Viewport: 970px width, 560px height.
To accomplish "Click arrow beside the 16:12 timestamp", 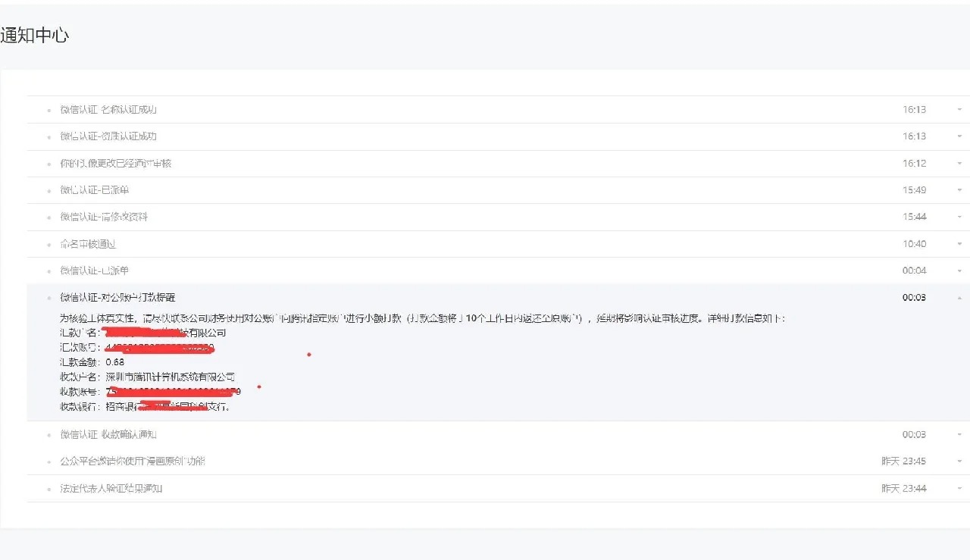I will coord(959,164).
